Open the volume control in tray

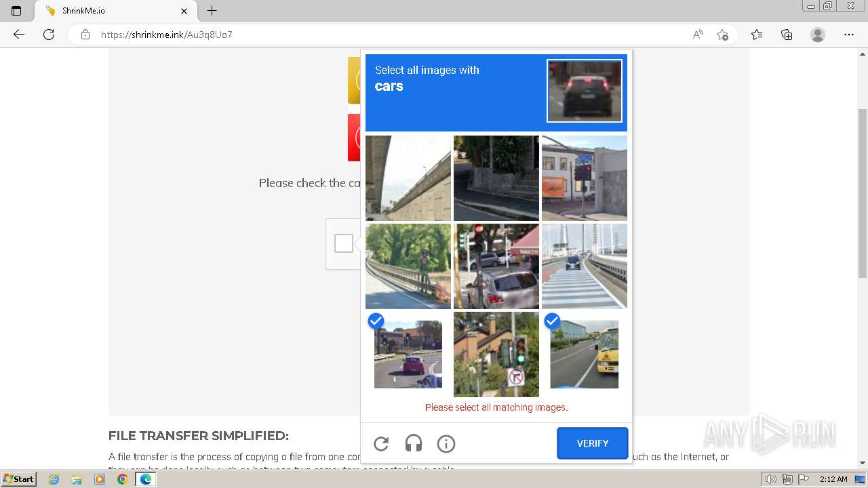(771, 479)
